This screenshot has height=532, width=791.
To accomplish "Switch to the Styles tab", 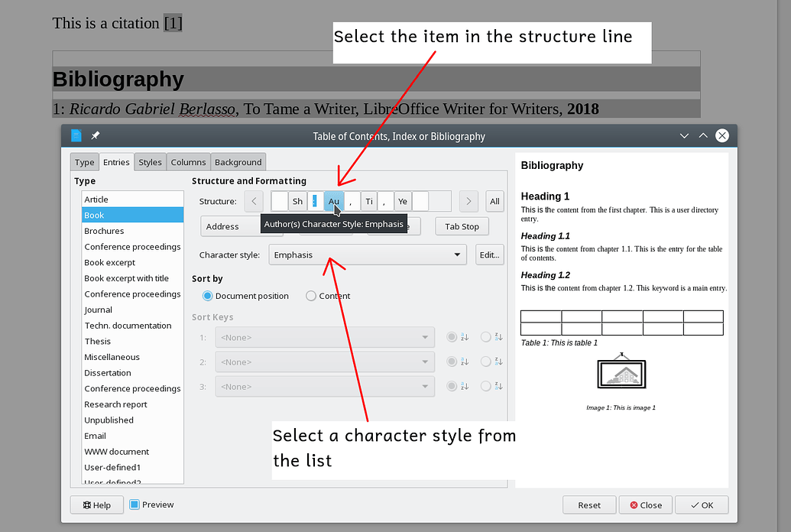I will pyautogui.click(x=150, y=162).
